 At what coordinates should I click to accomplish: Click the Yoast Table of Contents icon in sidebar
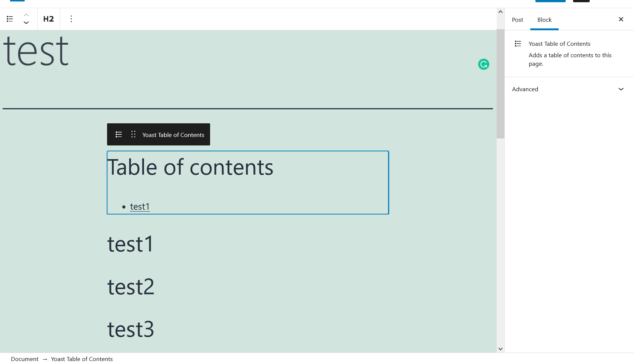pos(518,44)
